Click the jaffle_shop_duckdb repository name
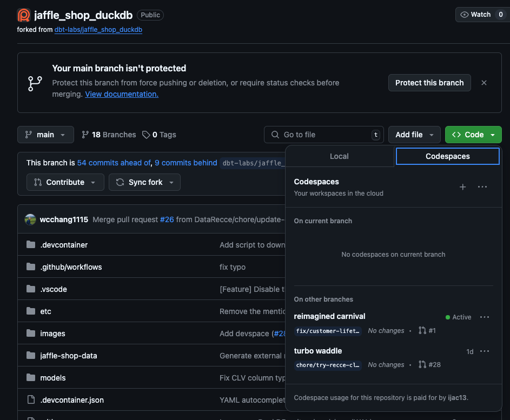Viewport: 510px width, 420px height. tap(83, 15)
